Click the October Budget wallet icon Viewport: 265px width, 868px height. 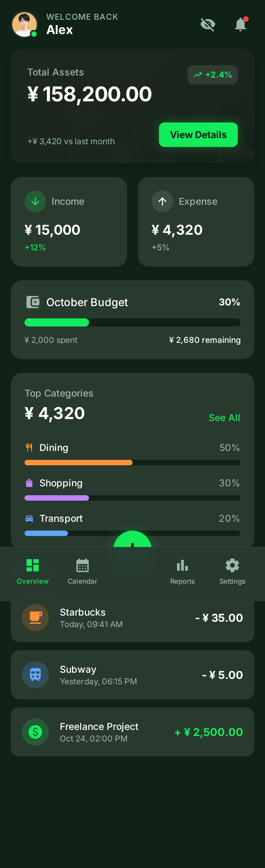tap(33, 302)
